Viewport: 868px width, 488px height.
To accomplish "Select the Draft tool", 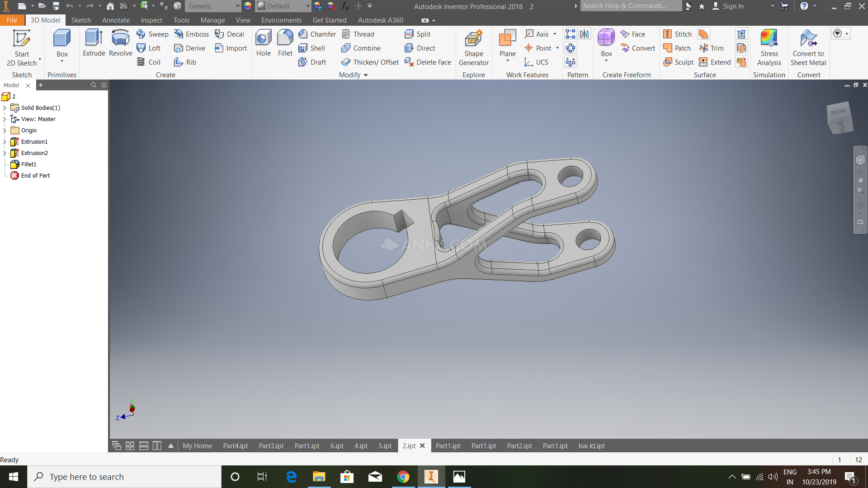I will pos(312,62).
